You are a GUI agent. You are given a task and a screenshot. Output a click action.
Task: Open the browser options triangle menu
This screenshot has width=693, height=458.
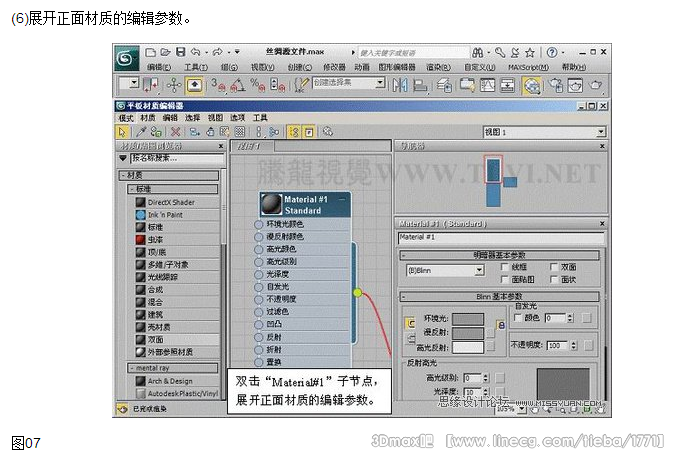point(123,158)
